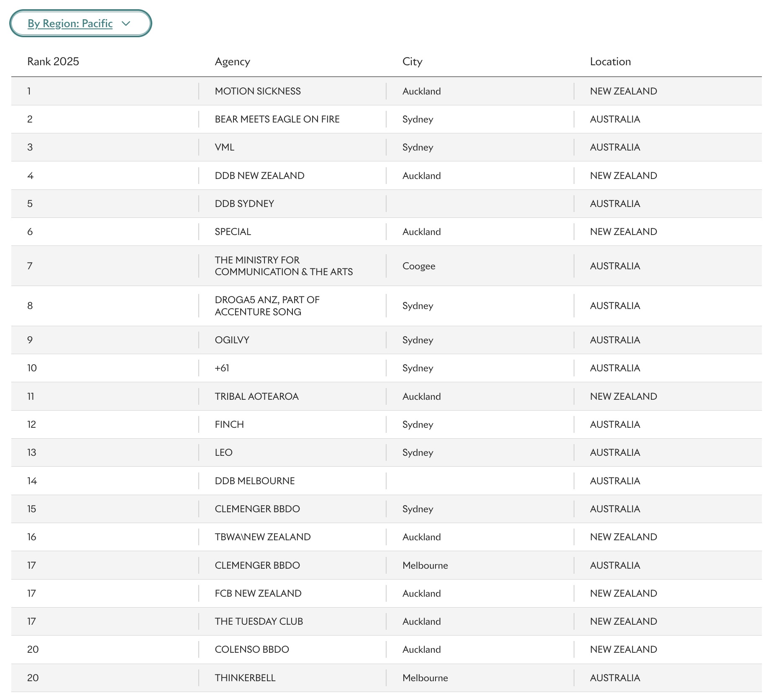This screenshot has width=769, height=700.
Task: Click the FINCH agency row
Action: point(229,424)
